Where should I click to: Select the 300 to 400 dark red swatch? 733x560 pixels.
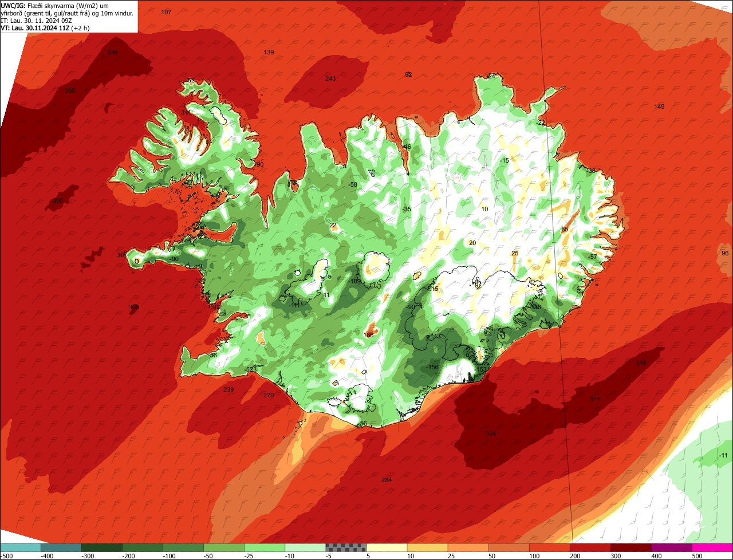coord(630,547)
